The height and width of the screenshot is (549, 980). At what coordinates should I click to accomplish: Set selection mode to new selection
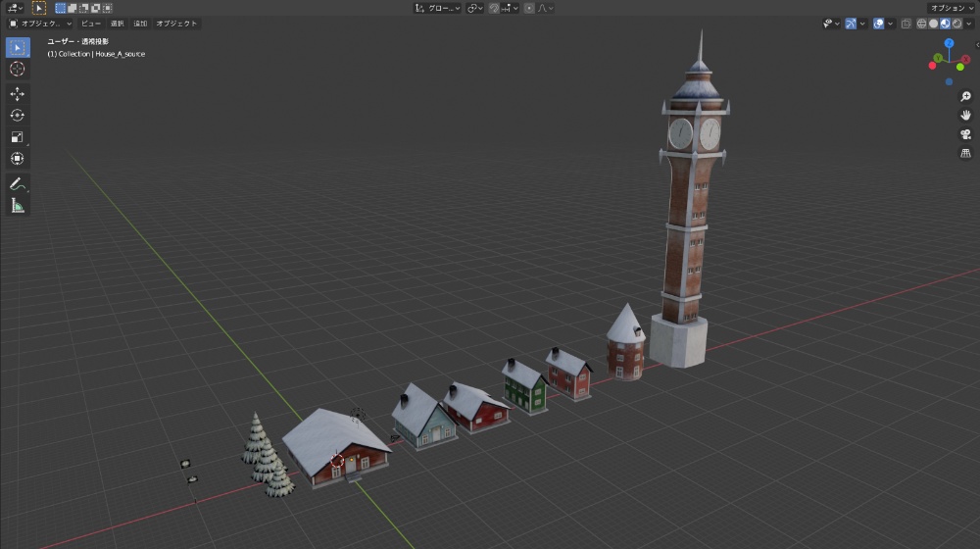tap(60, 8)
